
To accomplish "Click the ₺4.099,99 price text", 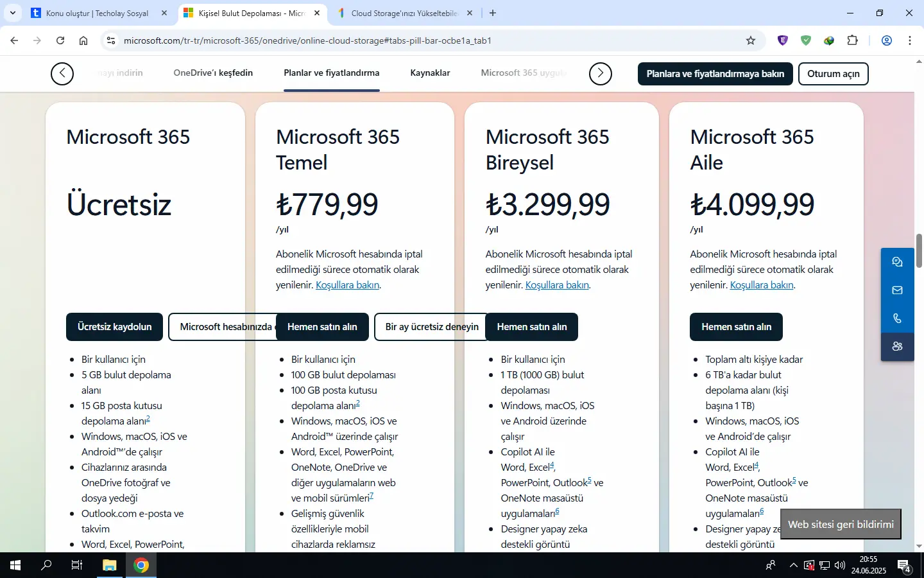I will pos(752,205).
